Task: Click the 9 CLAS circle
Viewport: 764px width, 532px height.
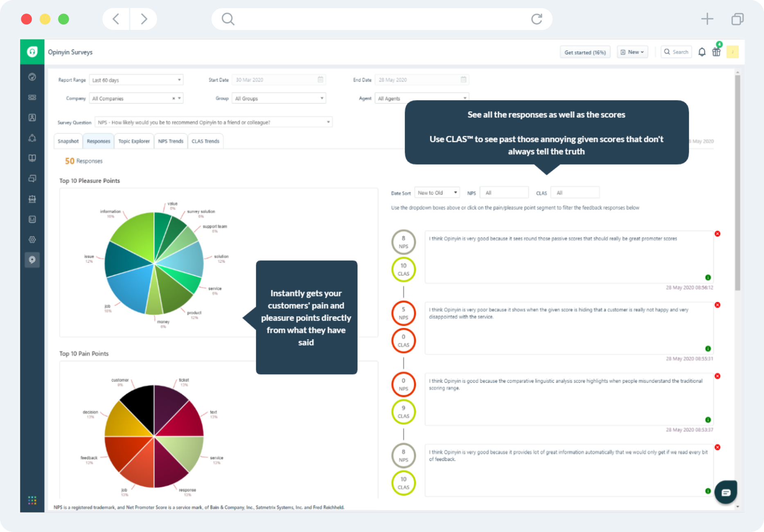Action: (x=403, y=412)
